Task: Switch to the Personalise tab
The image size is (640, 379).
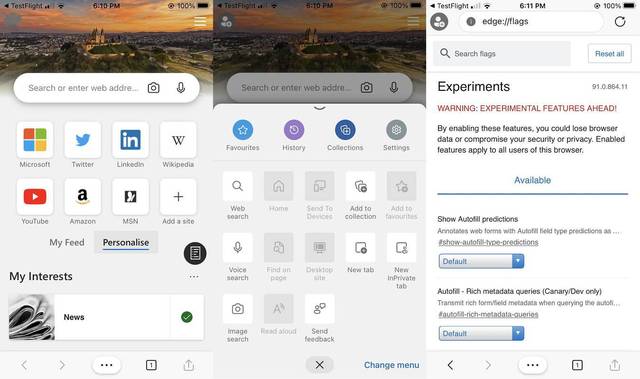Action: pyautogui.click(x=126, y=242)
